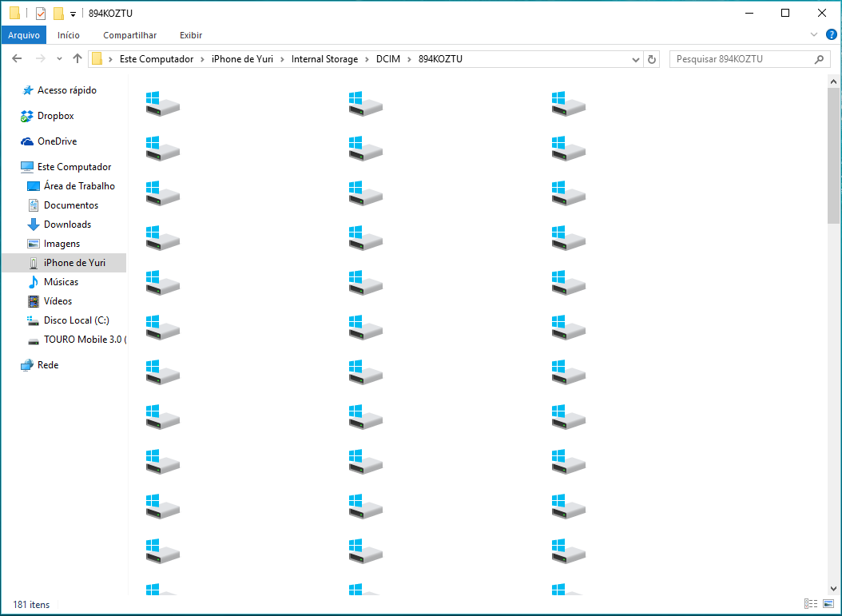Open the Customize Quick Access Toolbar dropdown
This screenshot has width=842, height=616.
coord(73,14)
